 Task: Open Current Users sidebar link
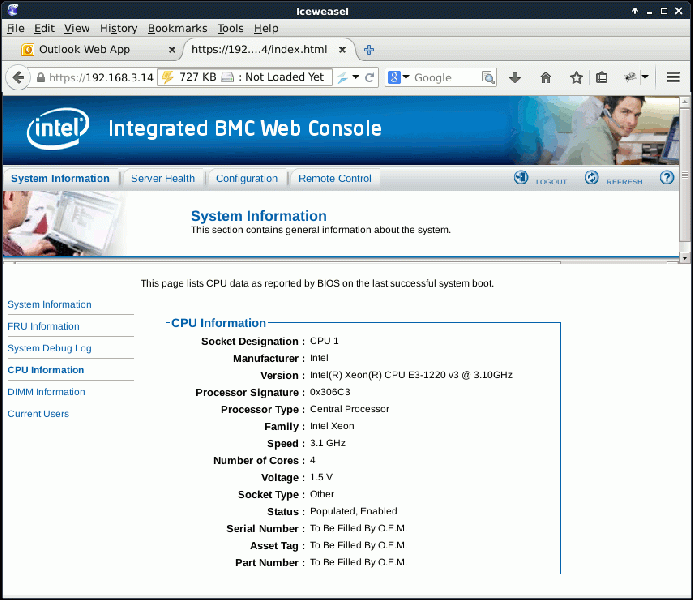pos(38,414)
